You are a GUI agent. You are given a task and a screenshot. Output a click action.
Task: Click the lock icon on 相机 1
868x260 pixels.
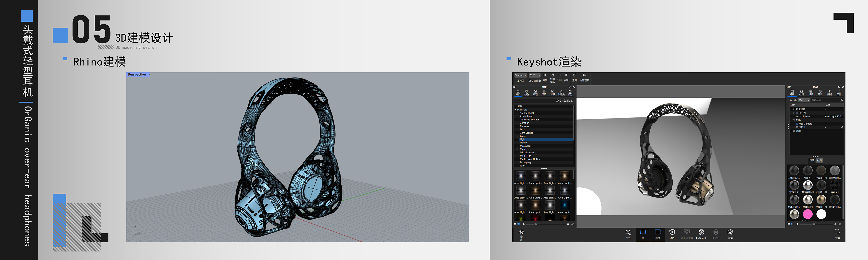842,127
